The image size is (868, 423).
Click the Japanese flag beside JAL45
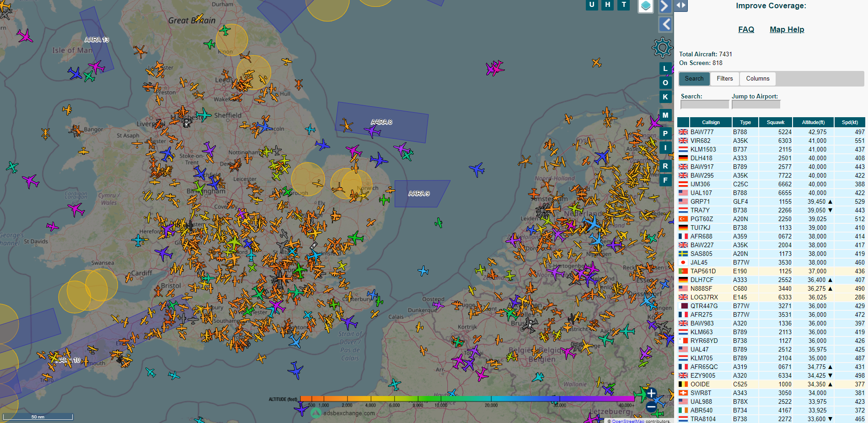683,262
